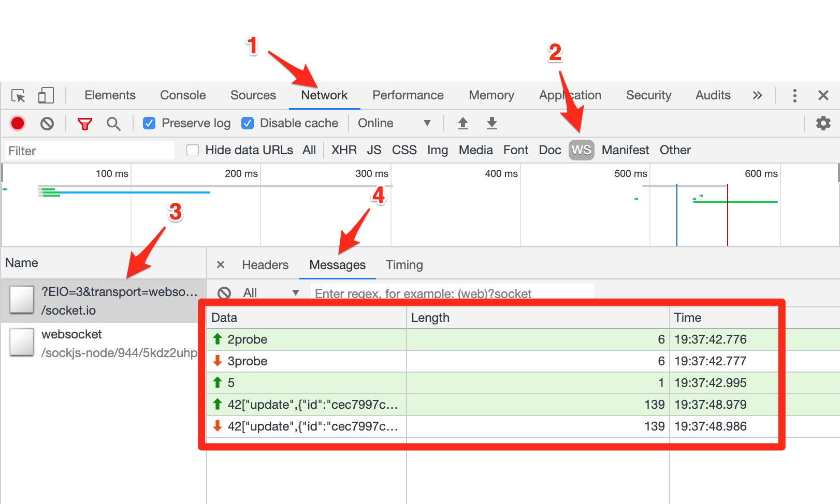The height and width of the screenshot is (504, 840).
Task: Uncheck Disable cache
Action: pyautogui.click(x=248, y=123)
